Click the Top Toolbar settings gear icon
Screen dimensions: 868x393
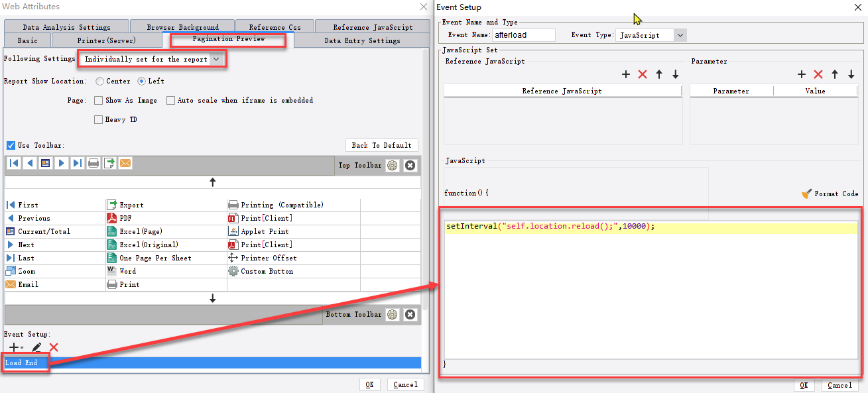393,166
